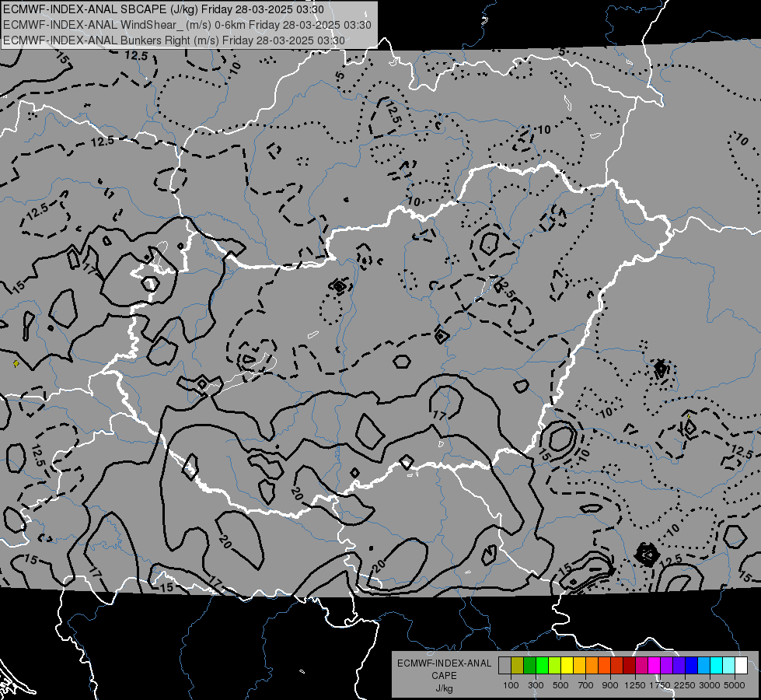The width and height of the screenshot is (761, 700).
Task: Click the 2250 legend tick label
Action: point(685,685)
